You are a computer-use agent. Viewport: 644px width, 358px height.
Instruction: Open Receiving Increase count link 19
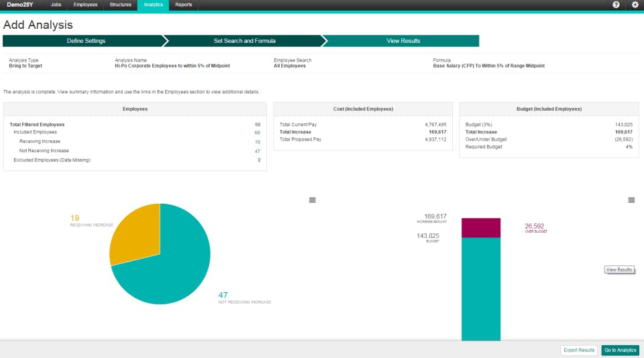tap(258, 142)
